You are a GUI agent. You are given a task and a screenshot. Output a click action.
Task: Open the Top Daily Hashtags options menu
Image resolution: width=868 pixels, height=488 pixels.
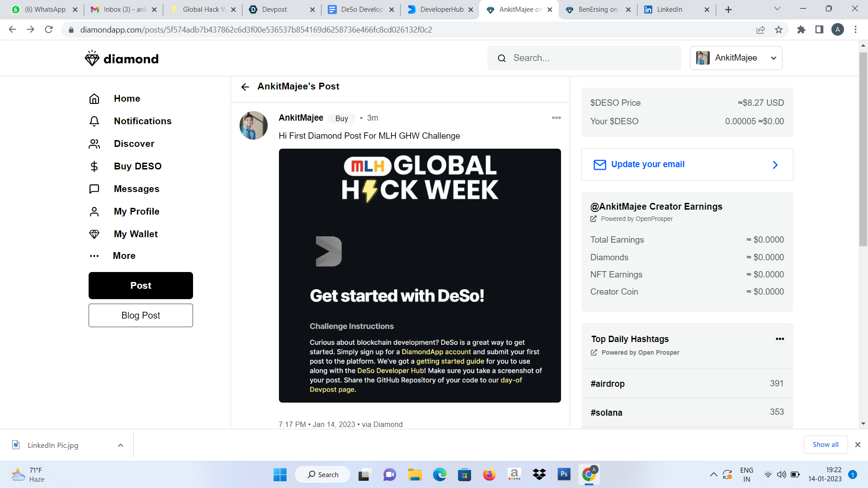(780, 339)
